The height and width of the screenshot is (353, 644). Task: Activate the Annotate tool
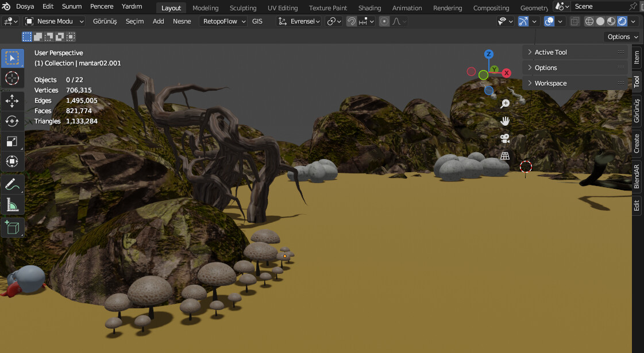pos(12,184)
